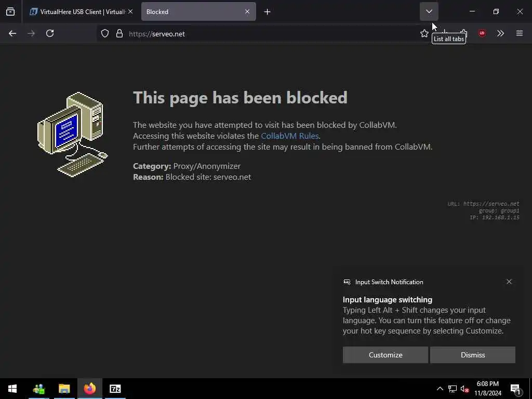This screenshot has height=399, width=532.
Task: Open the muted volume tray icon
Action: click(464, 389)
